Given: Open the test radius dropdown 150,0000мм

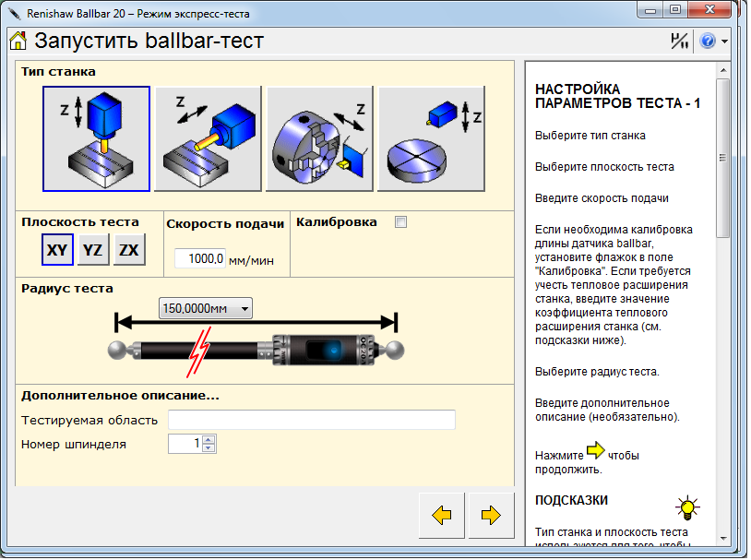Looking at the screenshot, I should [206, 308].
